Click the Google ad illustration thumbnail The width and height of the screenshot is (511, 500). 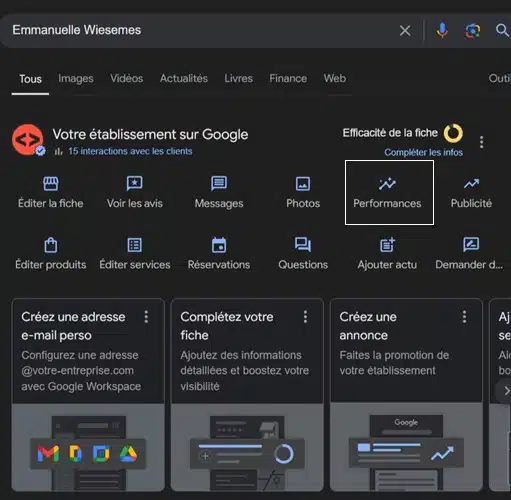point(406,447)
